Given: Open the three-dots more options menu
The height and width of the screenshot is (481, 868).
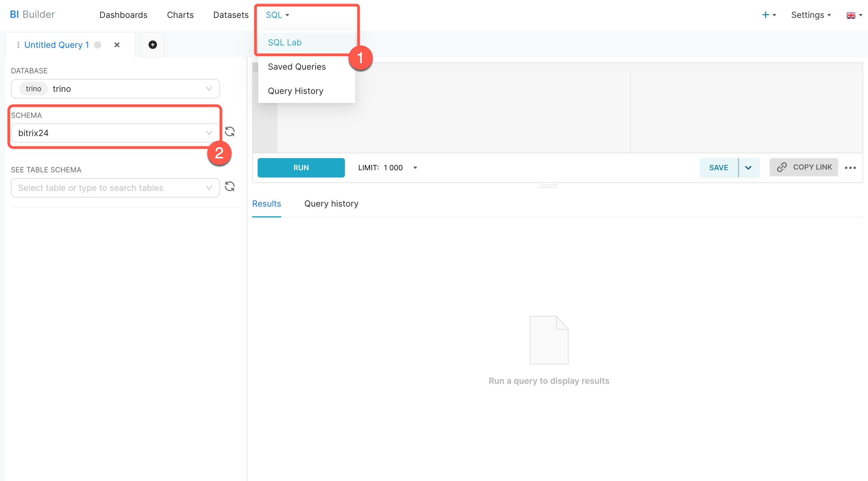Looking at the screenshot, I should (850, 168).
